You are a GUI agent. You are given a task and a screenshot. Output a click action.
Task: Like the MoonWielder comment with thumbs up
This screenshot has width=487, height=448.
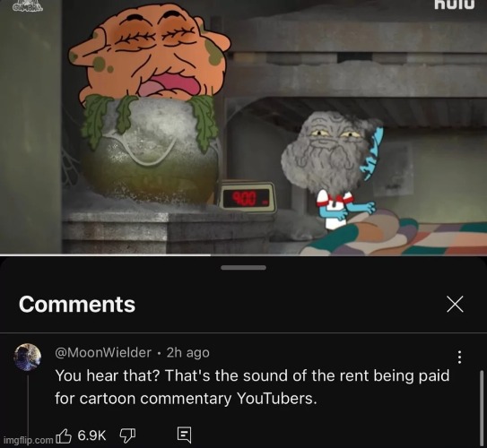coord(64,435)
